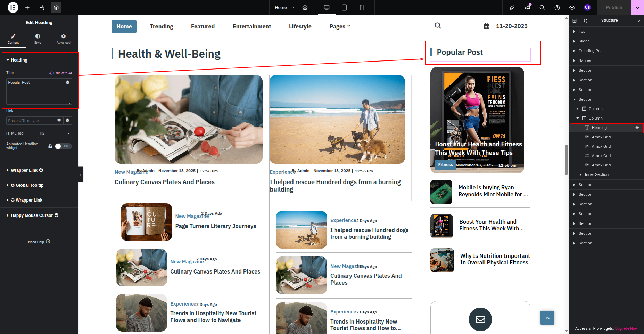This screenshot has width=644, height=334.
Task: Click the Paste URL link field
Action: point(31,121)
